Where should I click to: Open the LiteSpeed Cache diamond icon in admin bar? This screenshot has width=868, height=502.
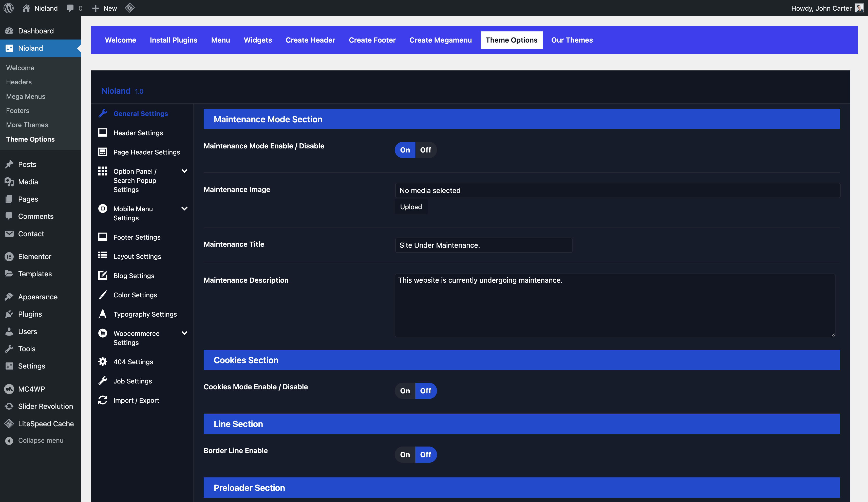pos(129,8)
